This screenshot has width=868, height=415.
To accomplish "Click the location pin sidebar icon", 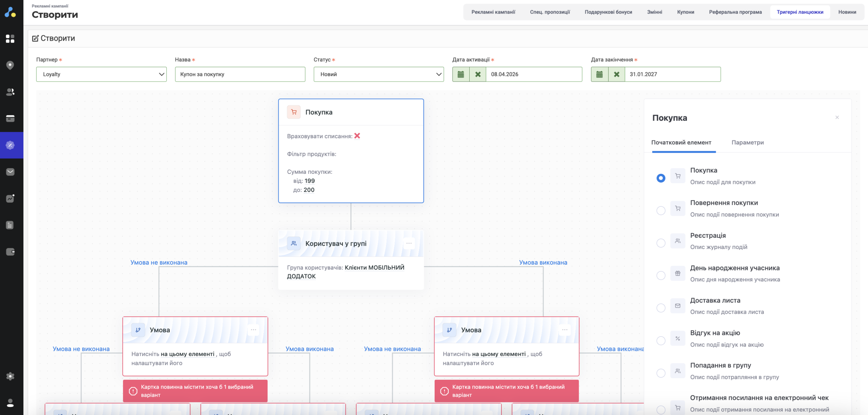I will pos(10,65).
